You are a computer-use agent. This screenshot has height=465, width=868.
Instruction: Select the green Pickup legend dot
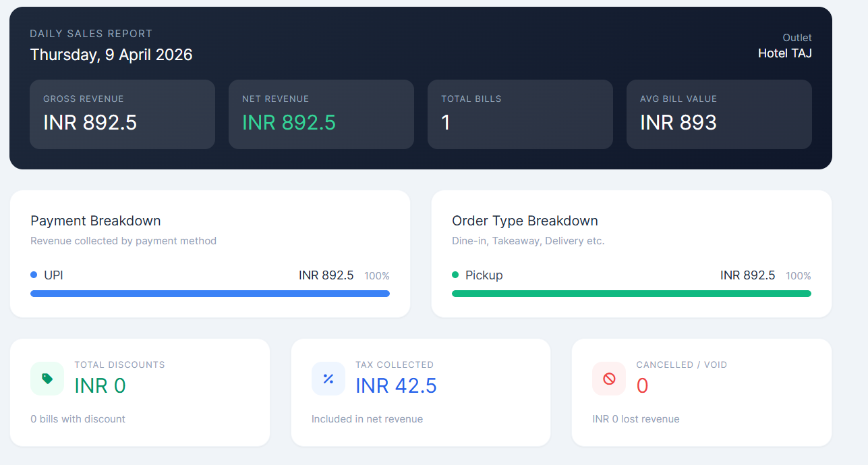456,275
